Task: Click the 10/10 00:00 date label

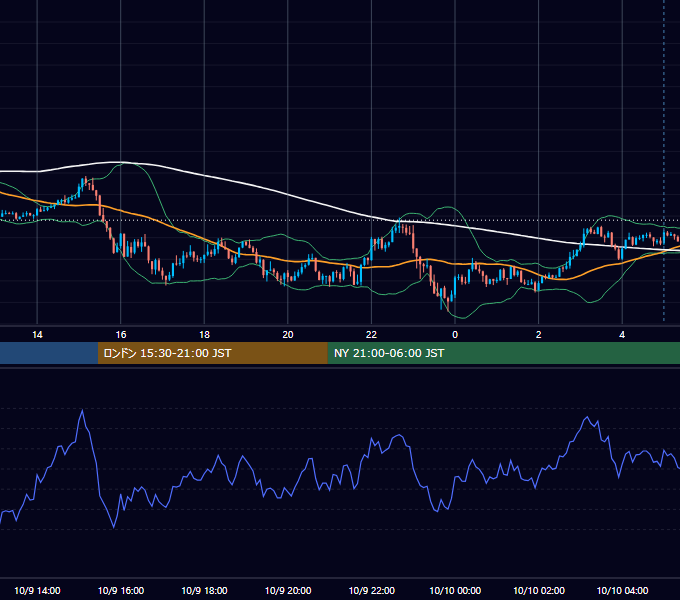Action: [x=455, y=590]
